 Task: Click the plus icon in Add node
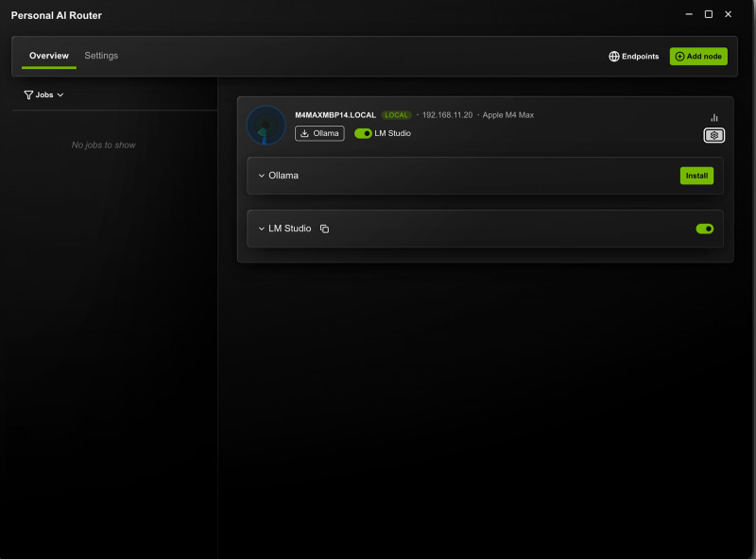click(679, 57)
